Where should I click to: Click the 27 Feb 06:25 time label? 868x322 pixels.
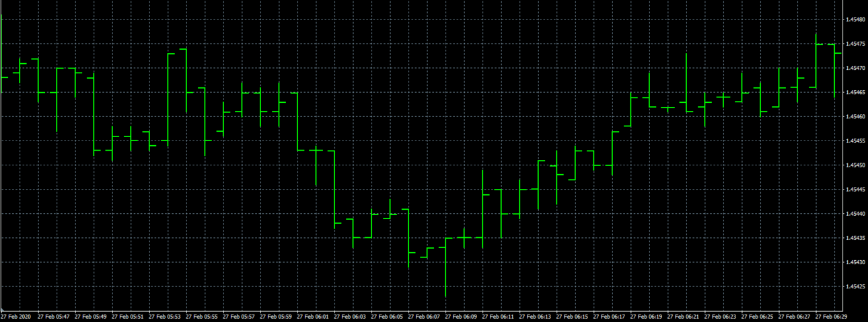click(x=757, y=317)
